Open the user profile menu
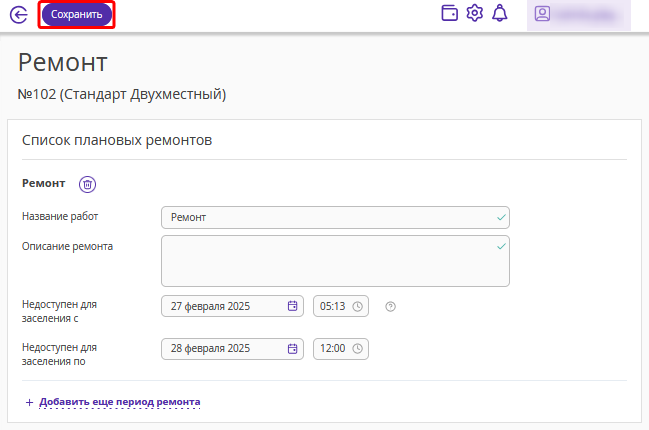 (579, 15)
